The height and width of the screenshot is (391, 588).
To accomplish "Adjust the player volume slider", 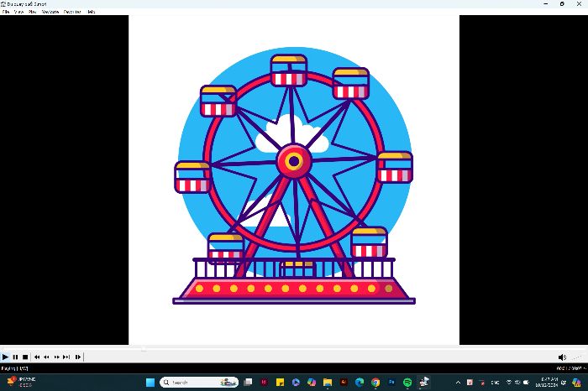I will (577, 357).
